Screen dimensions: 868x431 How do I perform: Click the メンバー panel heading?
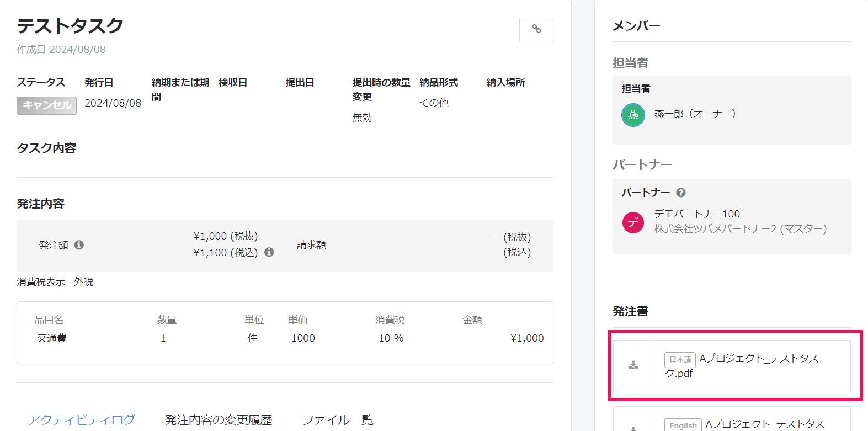pyautogui.click(x=636, y=25)
